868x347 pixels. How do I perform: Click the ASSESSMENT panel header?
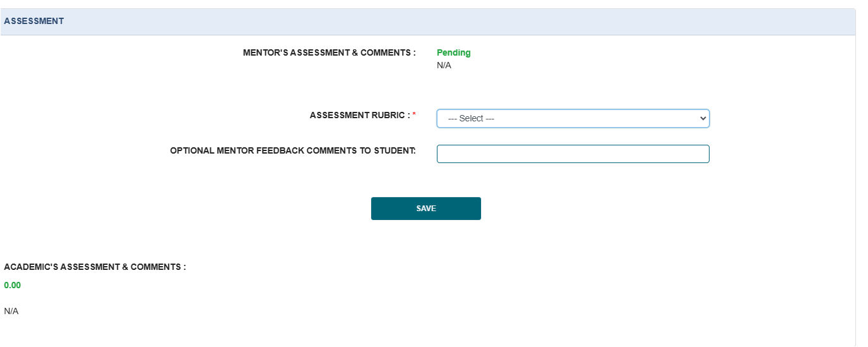point(428,21)
